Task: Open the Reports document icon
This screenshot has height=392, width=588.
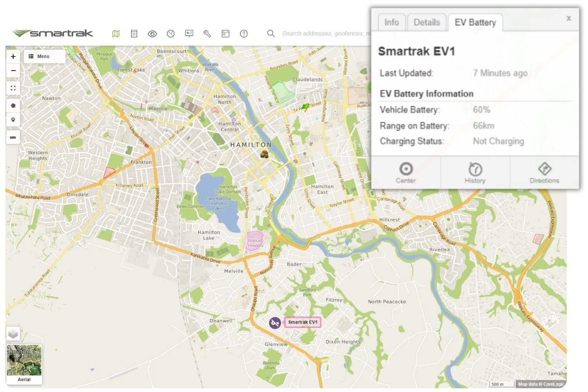Action: point(134,34)
